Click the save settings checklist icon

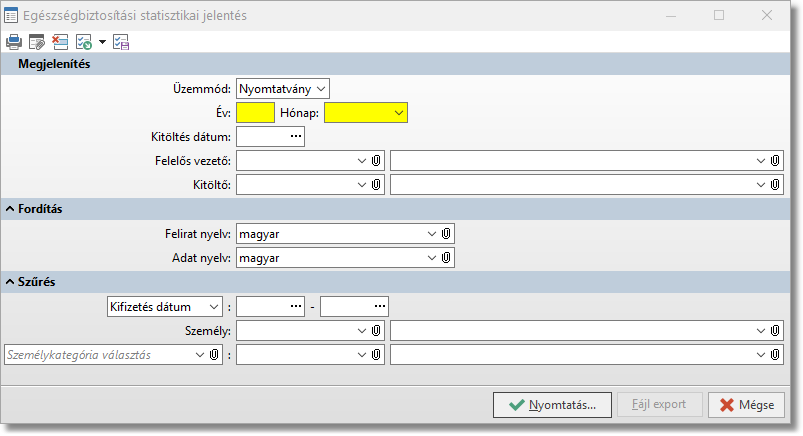click(122, 42)
